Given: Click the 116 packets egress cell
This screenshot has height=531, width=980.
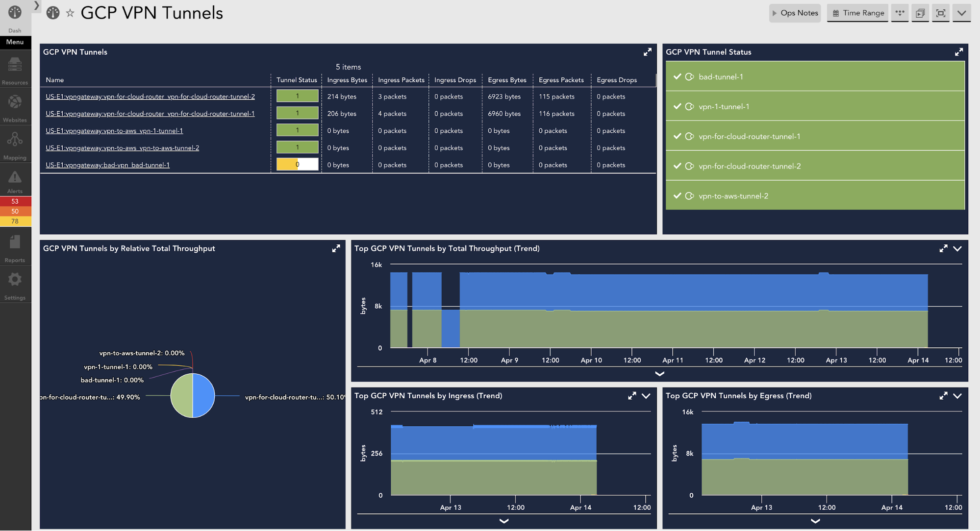Looking at the screenshot, I should (556, 114).
